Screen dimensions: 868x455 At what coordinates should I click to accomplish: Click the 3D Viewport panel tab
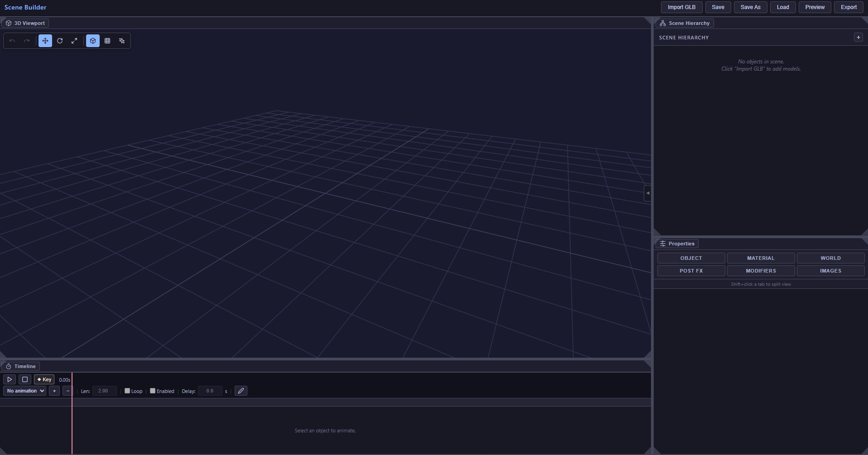pyautogui.click(x=25, y=23)
